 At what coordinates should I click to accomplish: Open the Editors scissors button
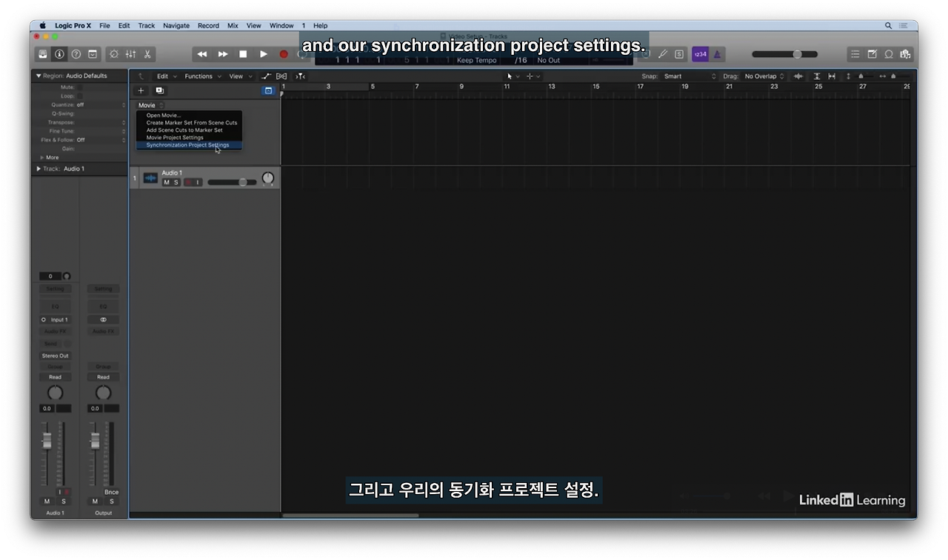147,54
